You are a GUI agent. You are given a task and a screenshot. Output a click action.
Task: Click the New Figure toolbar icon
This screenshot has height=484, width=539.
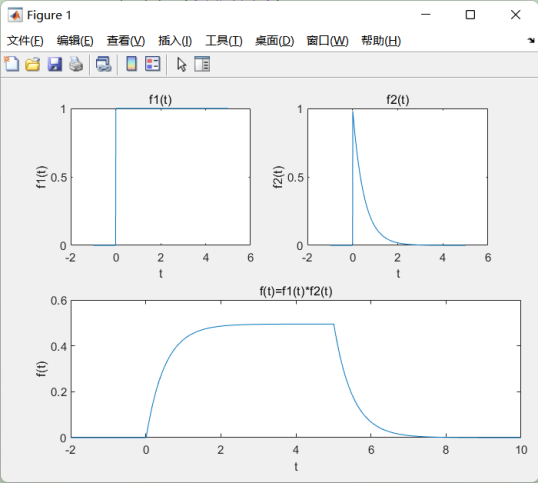pyautogui.click(x=12, y=64)
